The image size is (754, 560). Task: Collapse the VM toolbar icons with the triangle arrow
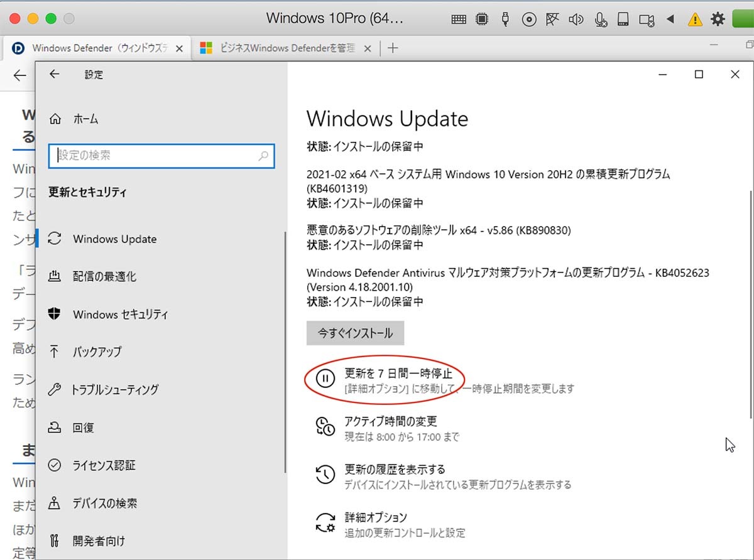(x=670, y=19)
